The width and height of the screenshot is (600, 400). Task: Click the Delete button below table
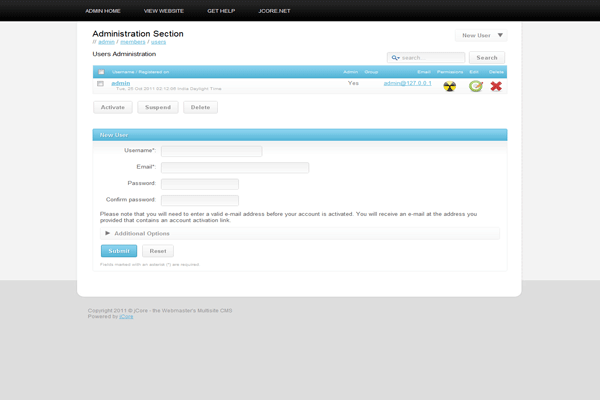click(201, 108)
